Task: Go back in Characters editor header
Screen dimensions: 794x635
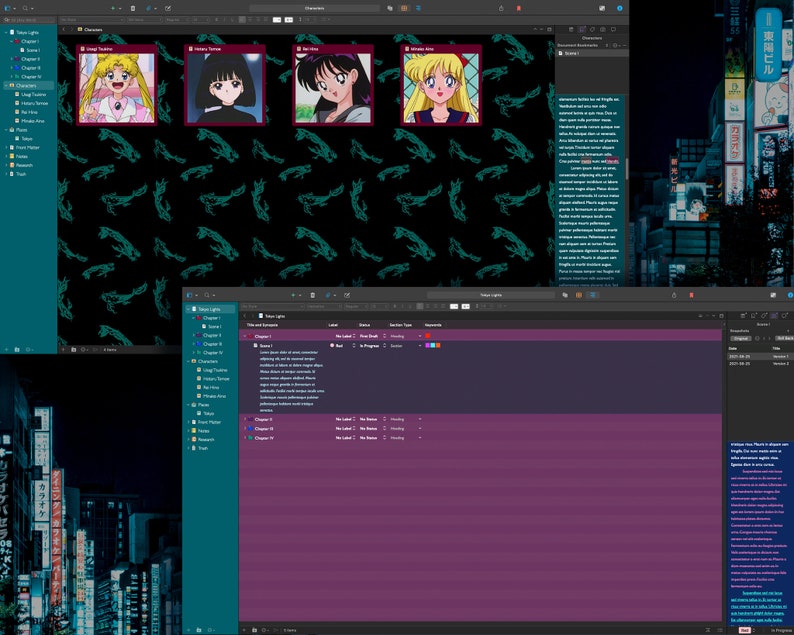Action: 64,29
